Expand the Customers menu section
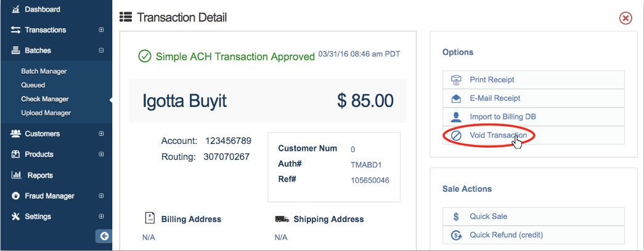The image size is (644, 251). [x=101, y=133]
